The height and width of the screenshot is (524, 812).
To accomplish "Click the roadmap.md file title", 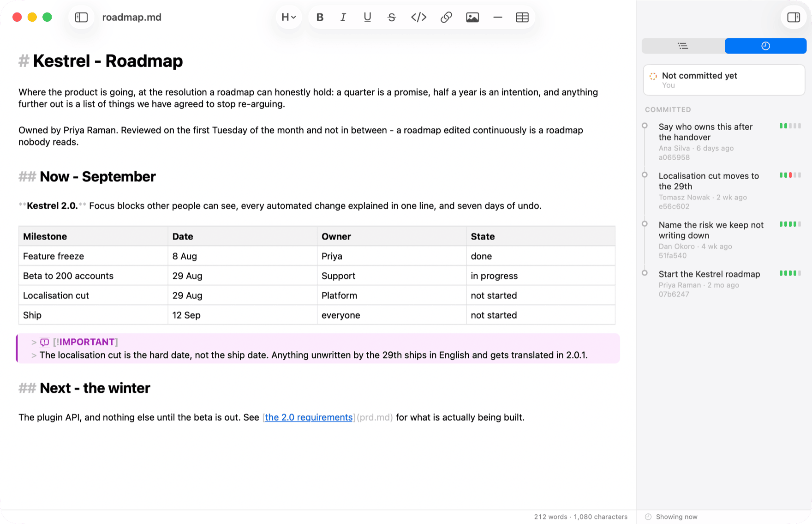I will [x=131, y=18].
